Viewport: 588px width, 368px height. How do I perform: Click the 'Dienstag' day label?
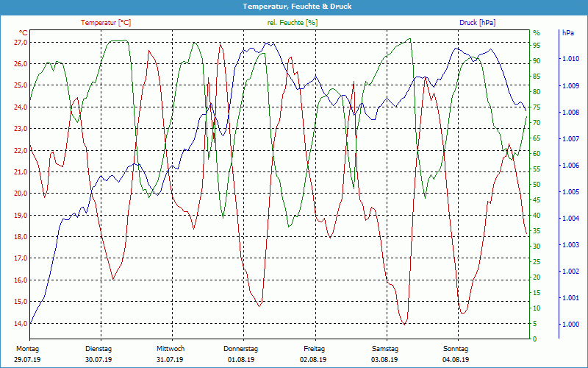click(x=98, y=349)
